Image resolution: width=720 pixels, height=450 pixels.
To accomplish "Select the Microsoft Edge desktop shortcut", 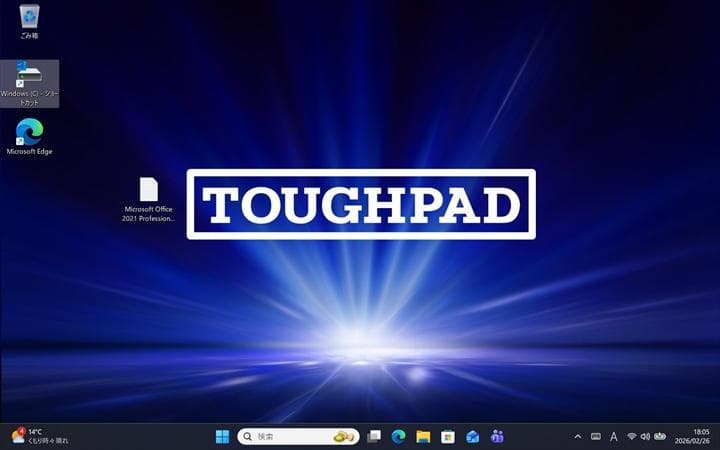I will click(29, 136).
